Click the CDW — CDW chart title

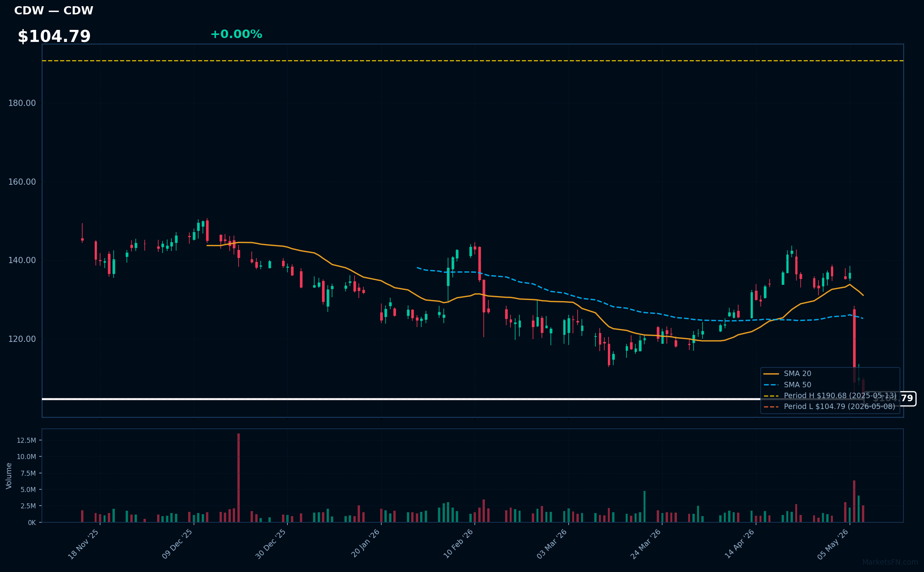[x=54, y=11]
